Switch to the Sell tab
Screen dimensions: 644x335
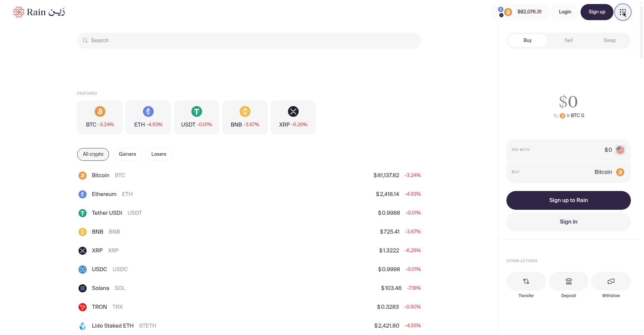568,40
